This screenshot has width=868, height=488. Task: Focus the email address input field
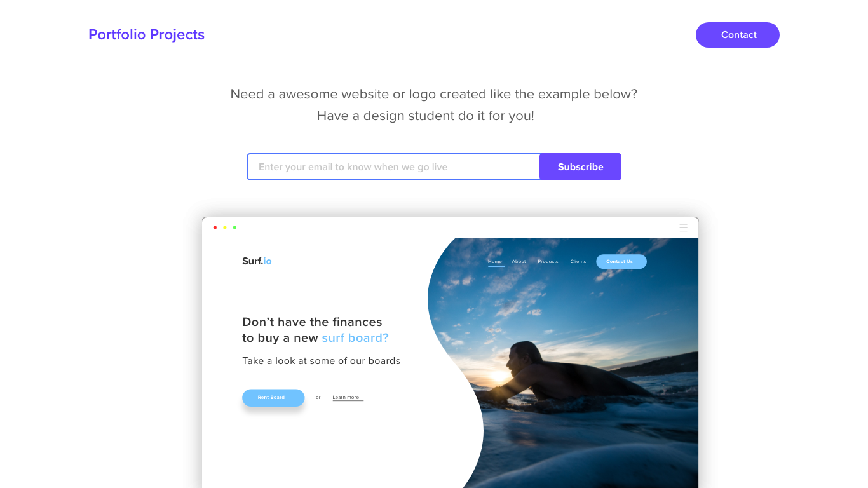pos(393,166)
